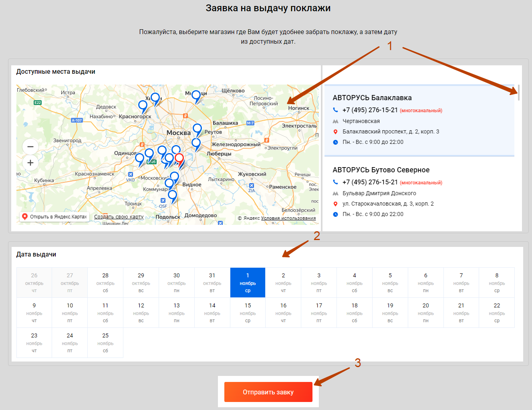This screenshot has height=410, width=532.
Task: Click the metro icon beside Чертановская
Action: coord(336,121)
